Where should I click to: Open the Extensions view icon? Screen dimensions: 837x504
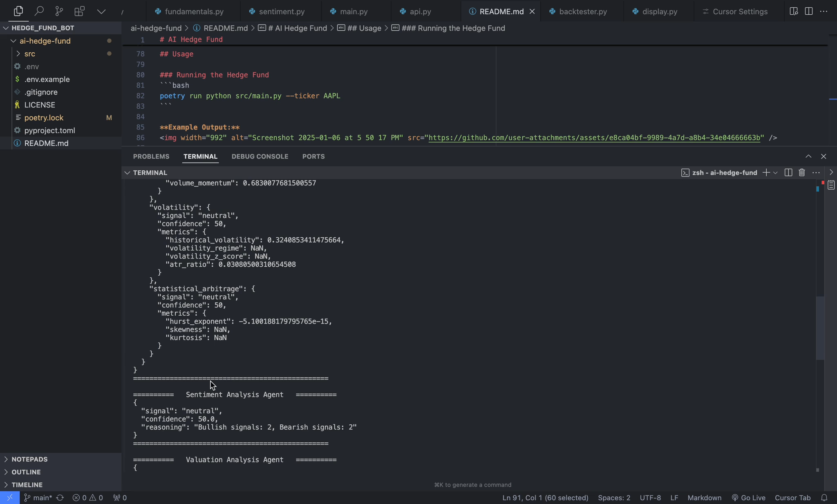click(x=80, y=11)
